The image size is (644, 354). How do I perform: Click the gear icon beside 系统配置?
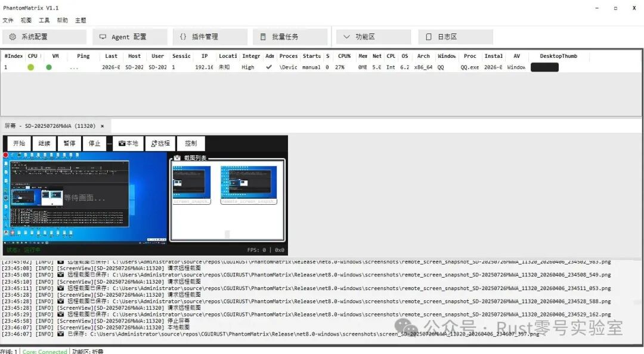point(13,36)
